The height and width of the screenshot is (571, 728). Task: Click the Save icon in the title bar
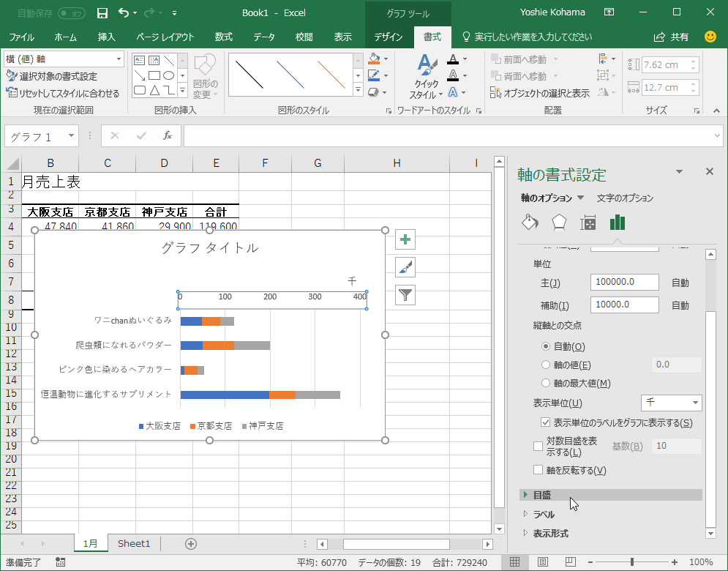coord(102,13)
